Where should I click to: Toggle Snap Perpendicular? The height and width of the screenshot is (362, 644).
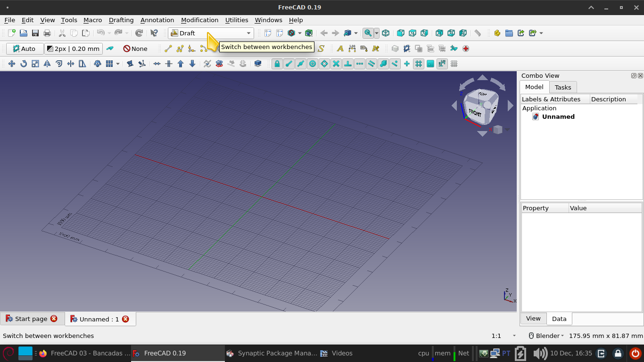(348, 64)
